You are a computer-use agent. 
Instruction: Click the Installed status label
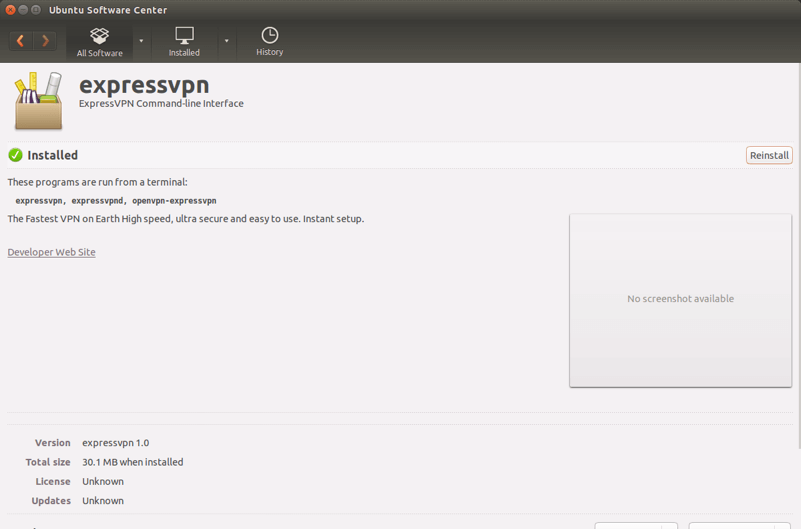coord(53,155)
